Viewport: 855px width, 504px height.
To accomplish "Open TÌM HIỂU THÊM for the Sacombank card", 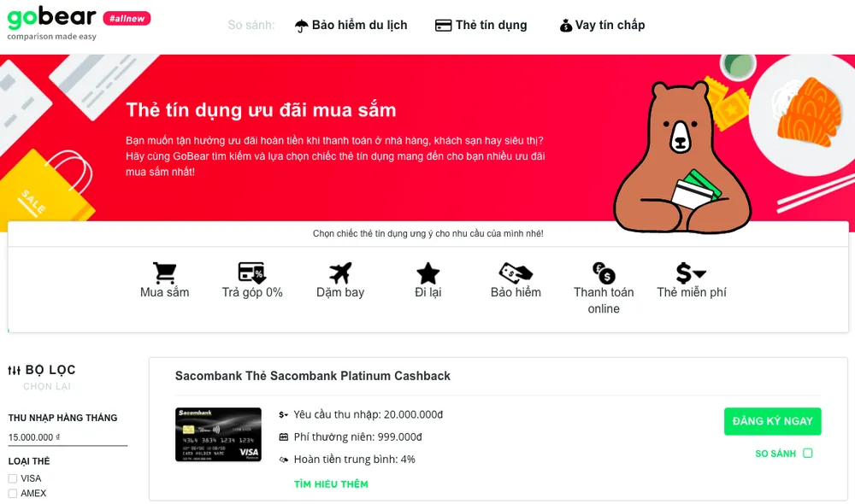I will [x=330, y=483].
